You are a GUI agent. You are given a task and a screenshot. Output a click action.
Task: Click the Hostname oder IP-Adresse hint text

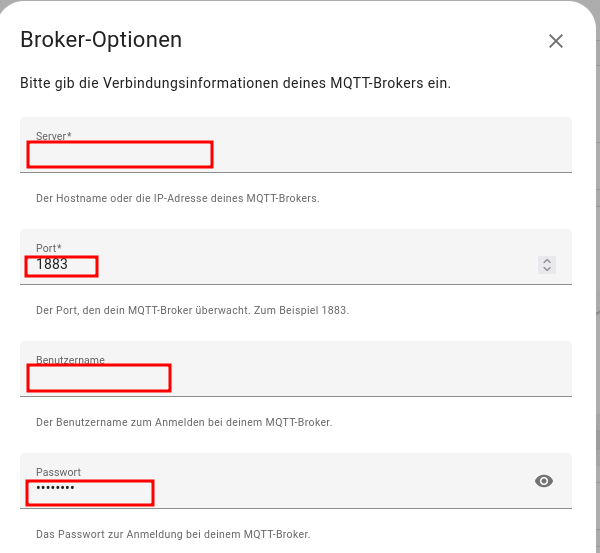[x=177, y=198]
